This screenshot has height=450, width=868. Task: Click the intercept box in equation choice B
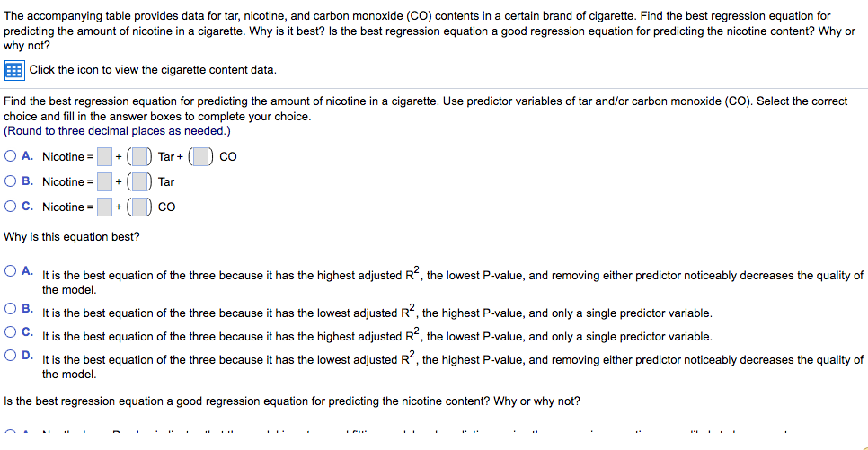click(x=104, y=182)
